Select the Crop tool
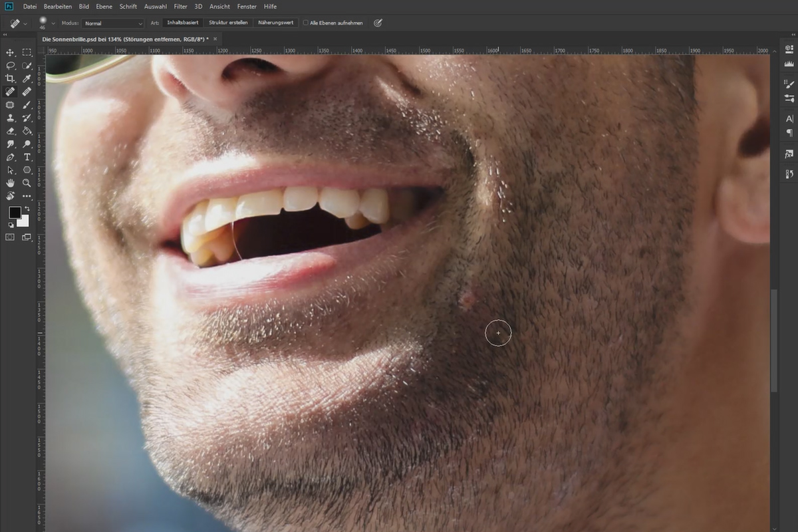This screenshot has height=532, width=798. click(x=10, y=78)
